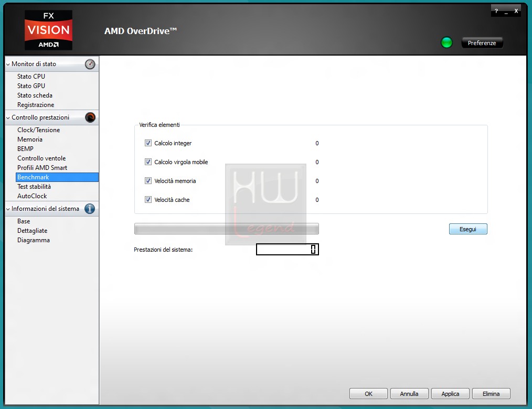This screenshot has height=409, width=532.
Task: Open Stato GPU page
Action: point(31,86)
